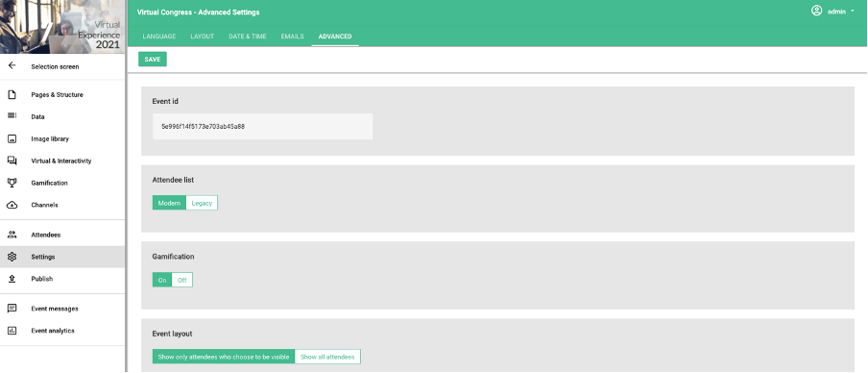Viewport: 868px width, 373px height.
Task: Go to Selection screen link
Action: click(x=55, y=66)
